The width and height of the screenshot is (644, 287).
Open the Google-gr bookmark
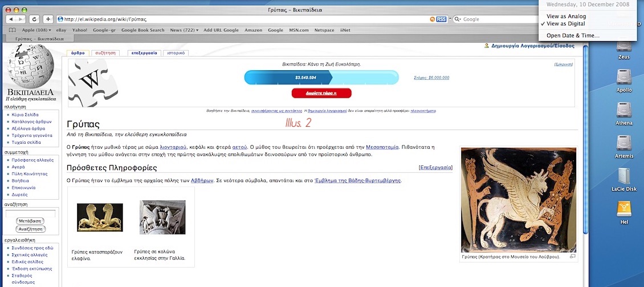(x=104, y=30)
